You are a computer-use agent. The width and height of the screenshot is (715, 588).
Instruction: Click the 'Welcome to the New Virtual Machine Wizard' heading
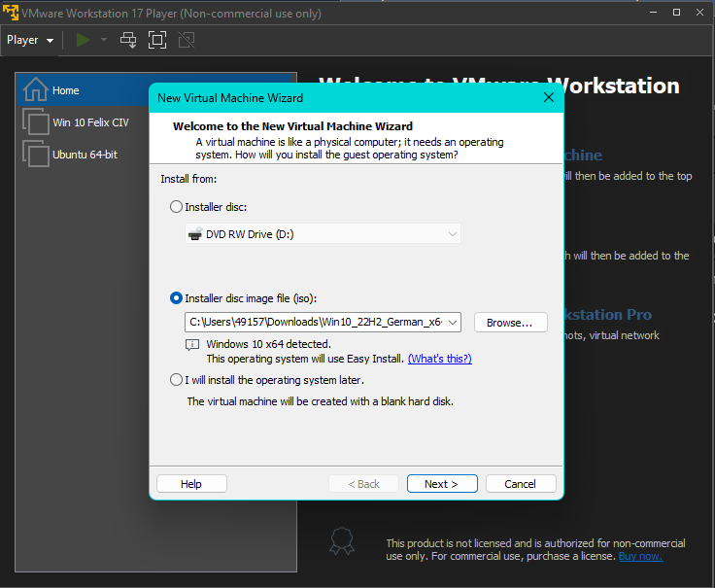click(292, 126)
